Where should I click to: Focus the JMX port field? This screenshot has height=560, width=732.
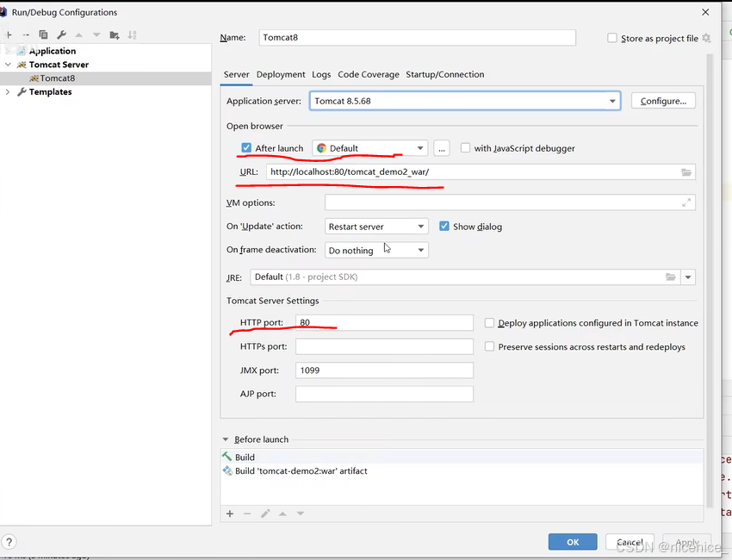pyautogui.click(x=384, y=370)
